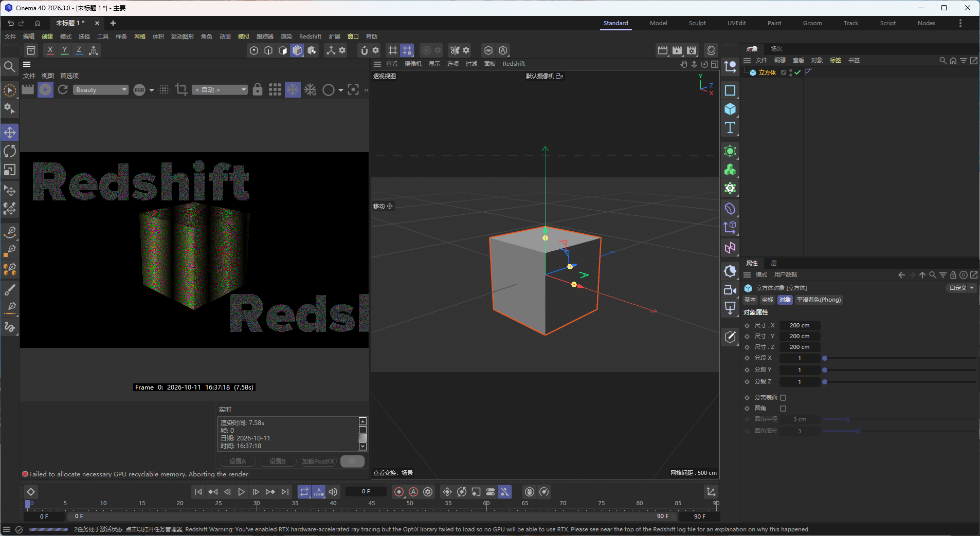Add a Cube primitive from right palette

pos(730,109)
